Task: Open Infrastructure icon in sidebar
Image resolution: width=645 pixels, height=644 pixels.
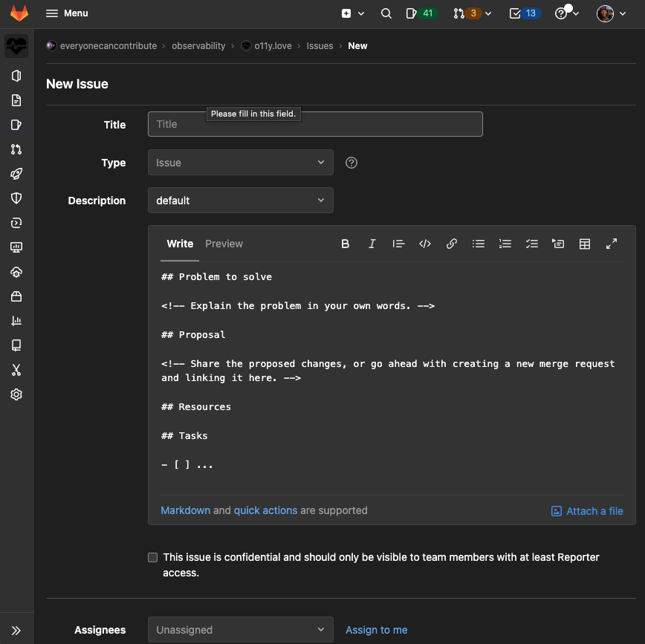Action: click(x=16, y=272)
